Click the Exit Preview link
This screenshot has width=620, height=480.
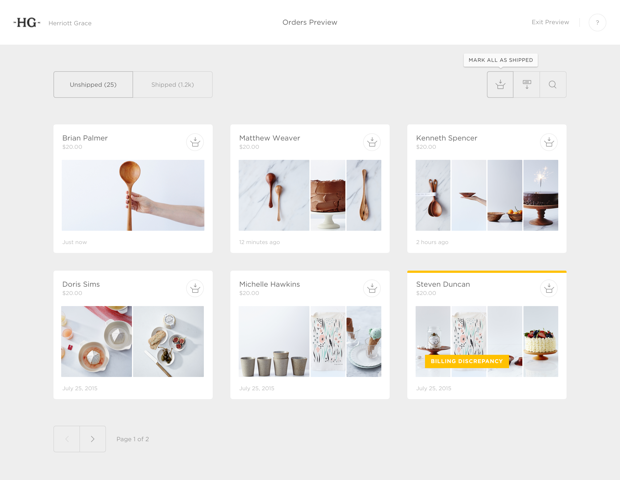pyautogui.click(x=550, y=22)
